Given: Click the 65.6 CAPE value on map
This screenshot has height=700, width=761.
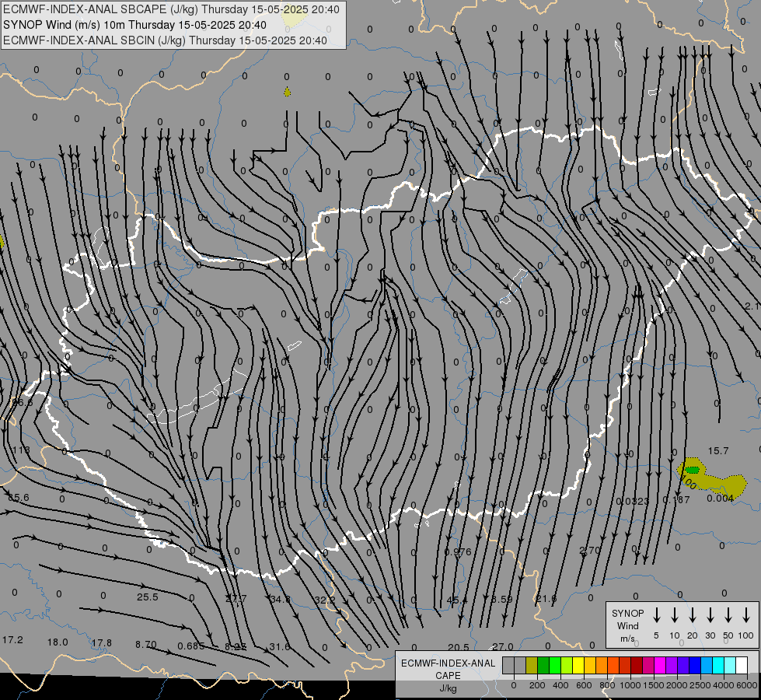Looking at the screenshot, I should click(19, 498).
